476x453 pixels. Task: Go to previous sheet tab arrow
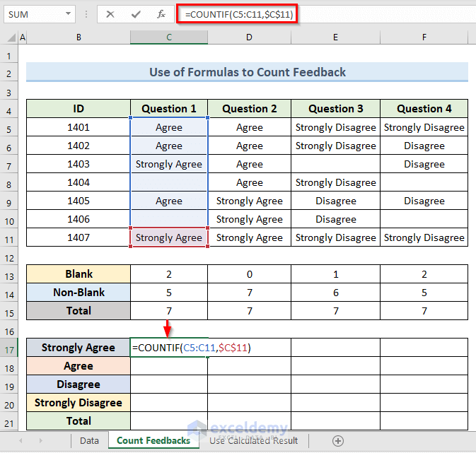(x=21, y=440)
